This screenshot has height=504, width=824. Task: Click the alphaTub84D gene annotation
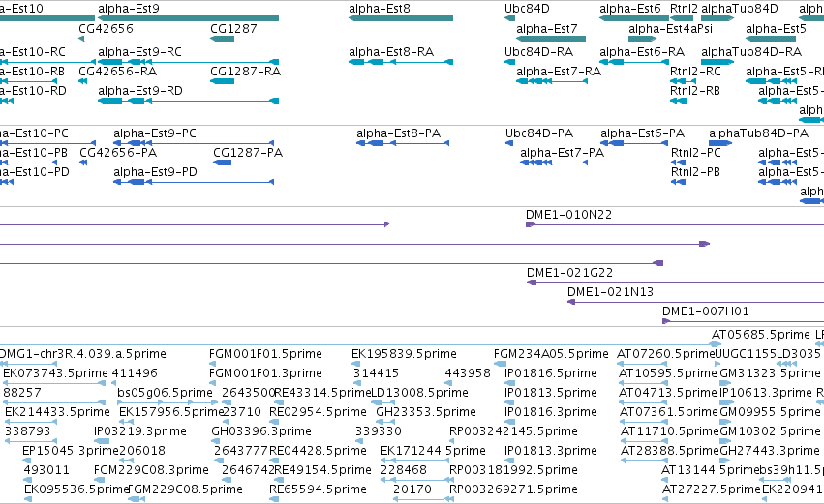click(717, 18)
